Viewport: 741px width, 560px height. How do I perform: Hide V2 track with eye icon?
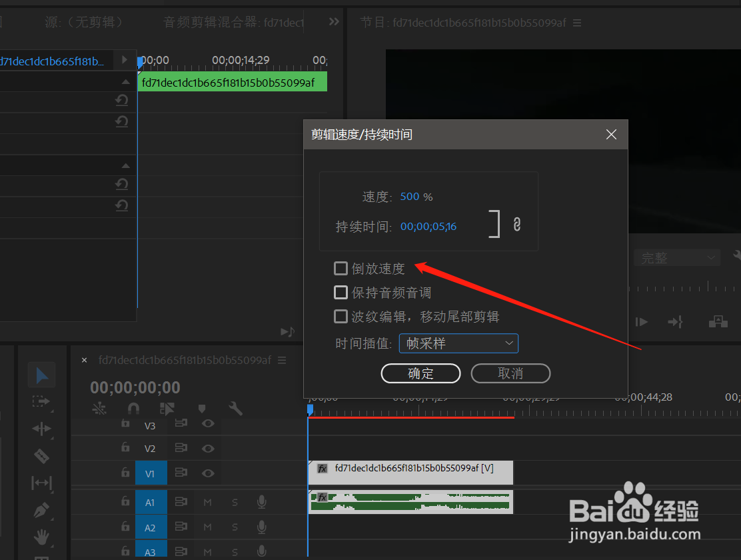208,449
